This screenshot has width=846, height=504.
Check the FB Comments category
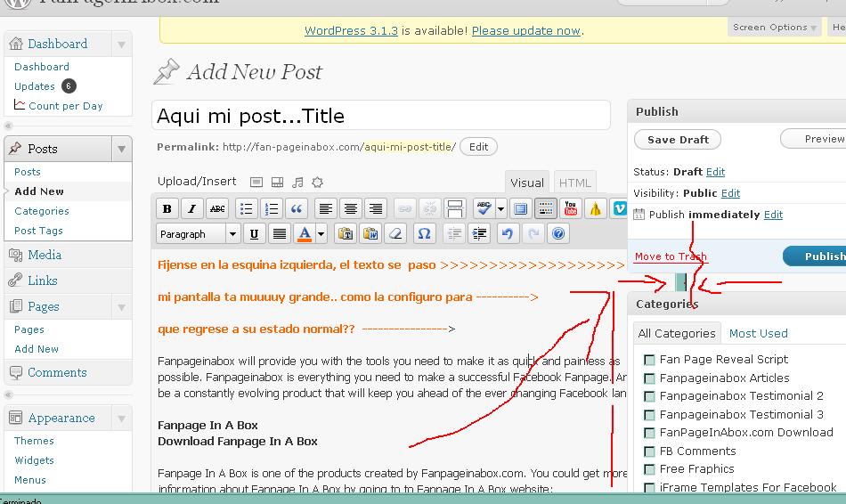click(x=649, y=451)
